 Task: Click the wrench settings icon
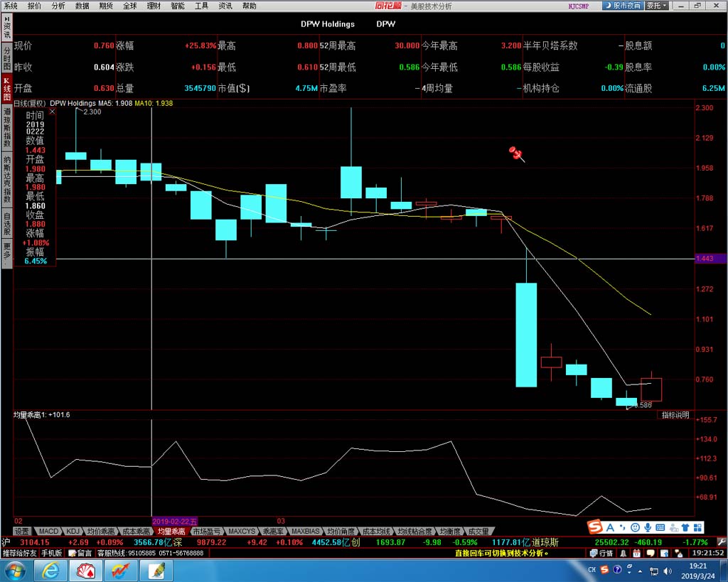[721, 541]
